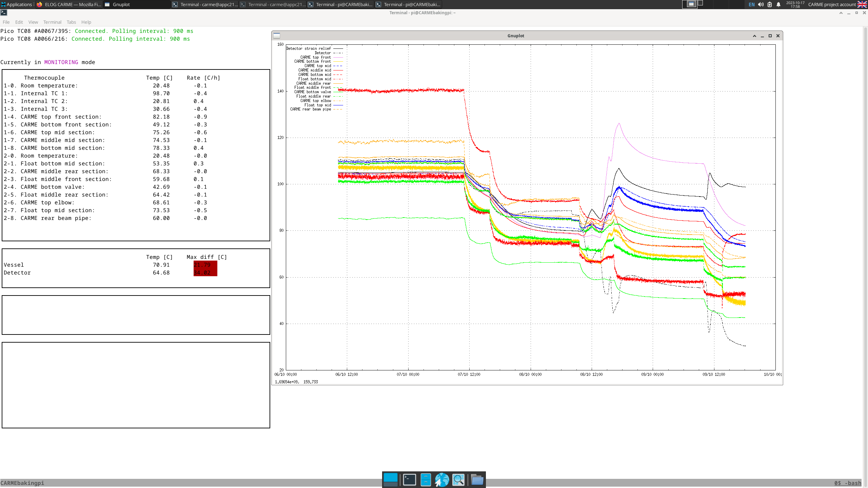Click the show desktop dock icon
This screenshot has width=868, height=488.
pyautogui.click(x=390, y=480)
